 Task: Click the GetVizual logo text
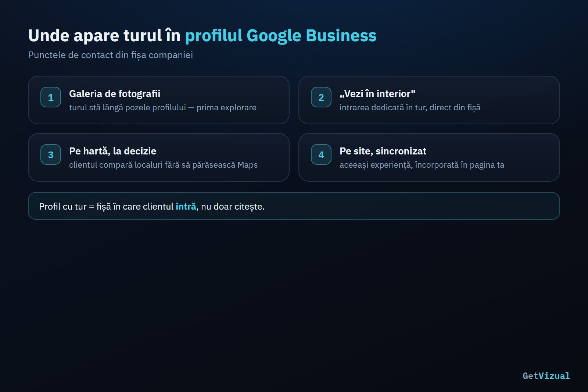(x=546, y=375)
